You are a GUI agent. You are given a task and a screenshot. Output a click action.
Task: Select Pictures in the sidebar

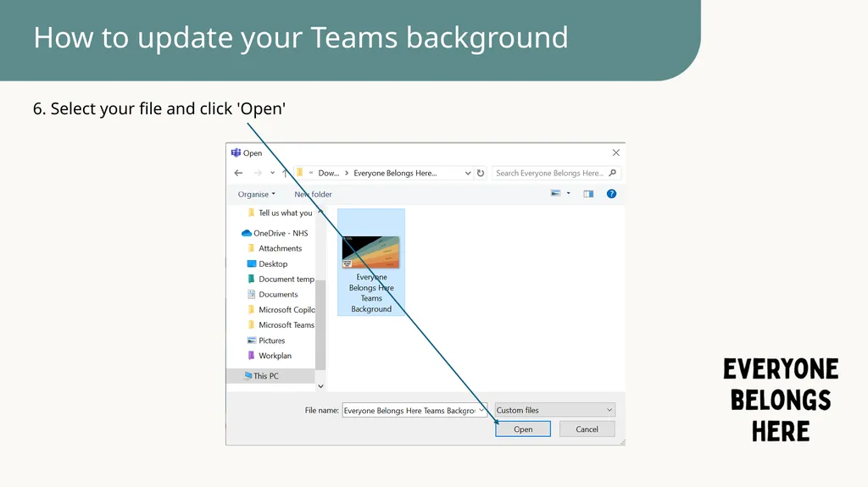[266, 340]
